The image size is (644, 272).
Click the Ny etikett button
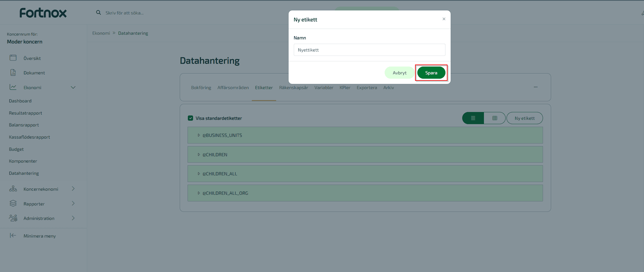tap(524, 118)
